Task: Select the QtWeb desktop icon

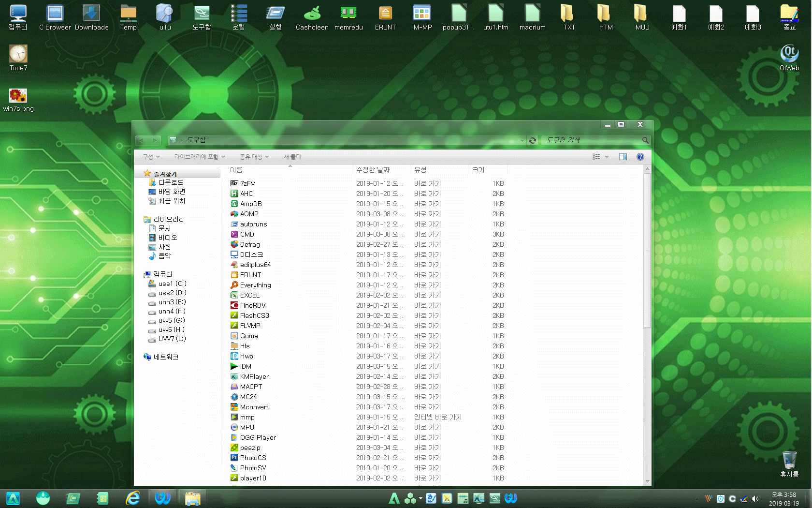Action: [789, 58]
